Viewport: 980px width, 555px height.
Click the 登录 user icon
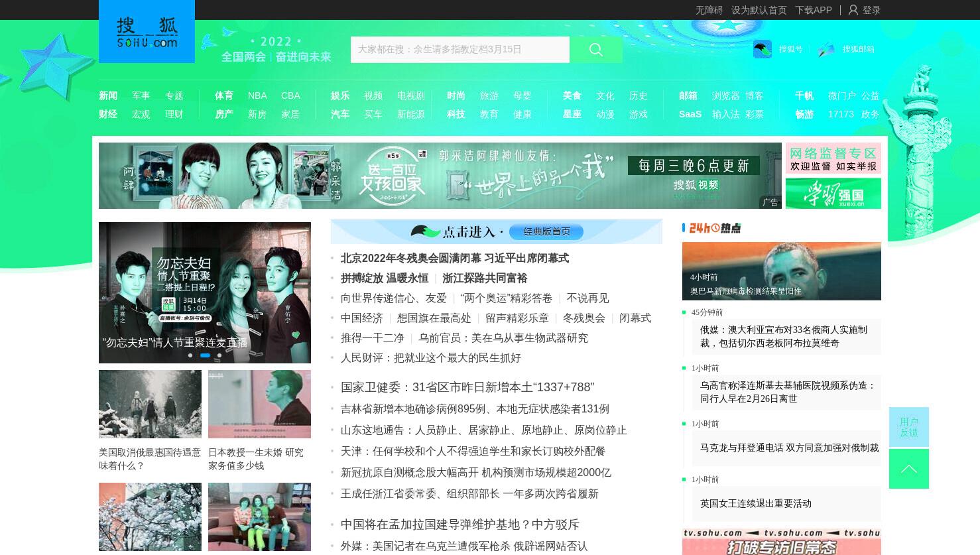pyautogui.click(x=853, y=10)
